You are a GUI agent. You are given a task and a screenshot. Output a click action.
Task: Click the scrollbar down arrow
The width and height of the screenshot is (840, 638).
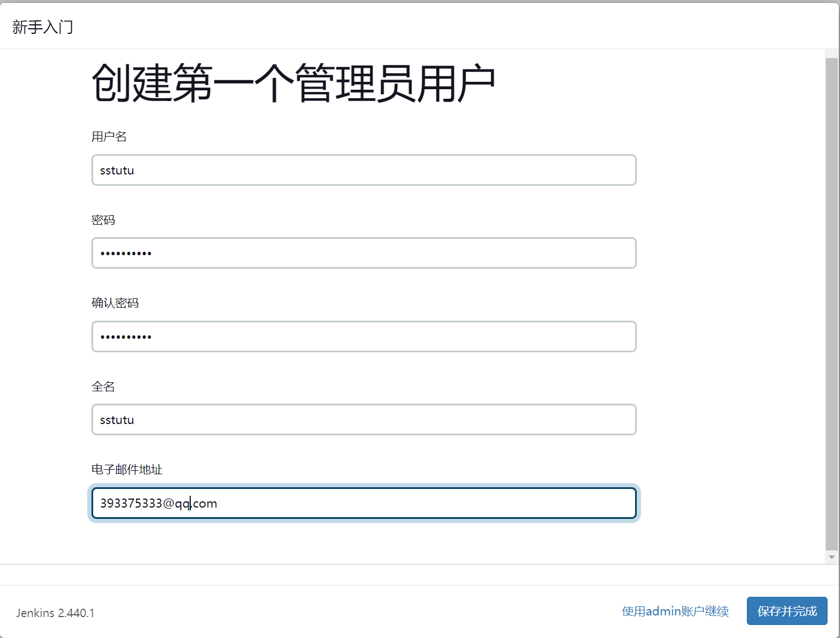pos(832,557)
